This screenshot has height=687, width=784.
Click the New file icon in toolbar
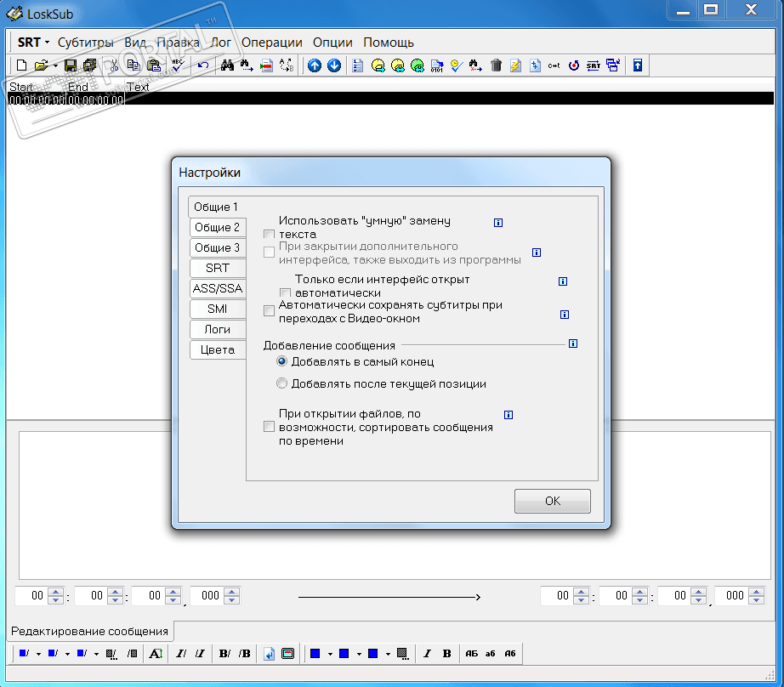(x=22, y=65)
